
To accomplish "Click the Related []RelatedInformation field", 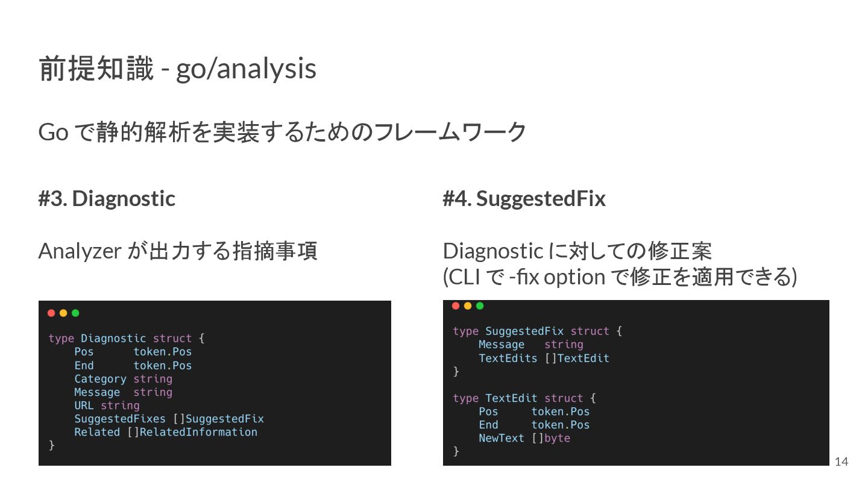I will [x=166, y=432].
